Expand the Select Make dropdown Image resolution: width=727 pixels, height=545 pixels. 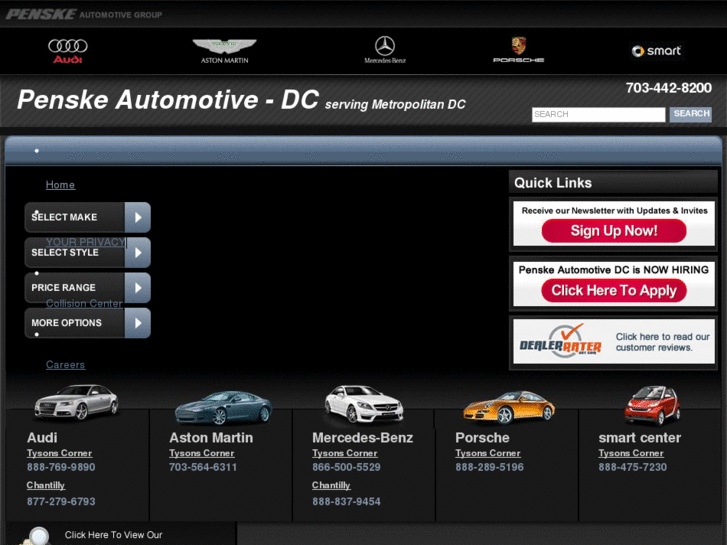coord(87,217)
